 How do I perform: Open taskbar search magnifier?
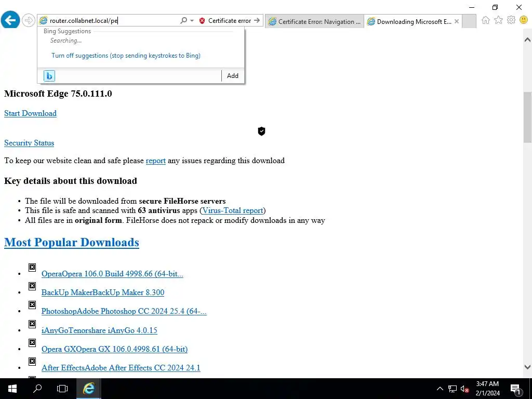pos(37,389)
